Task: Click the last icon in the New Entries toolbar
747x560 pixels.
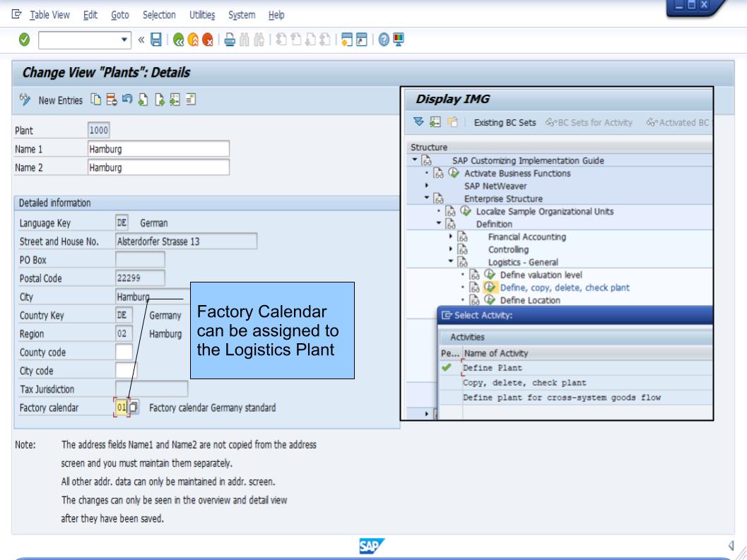Action: click(x=191, y=100)
